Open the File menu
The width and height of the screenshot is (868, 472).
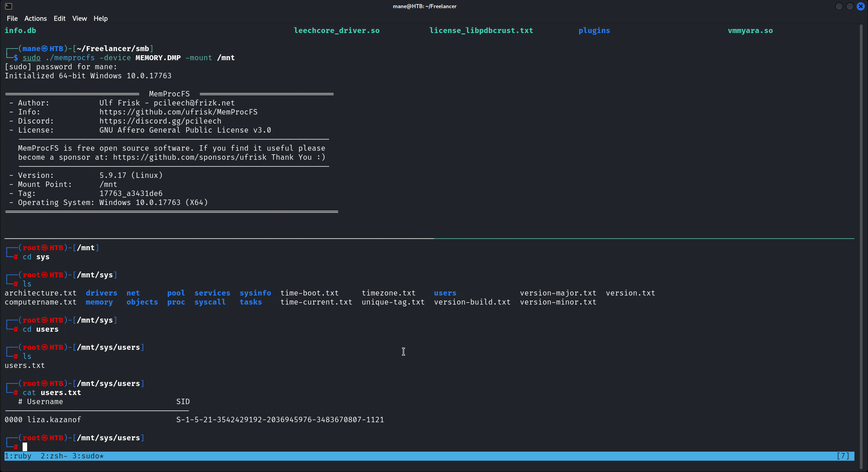coord(12,19)
